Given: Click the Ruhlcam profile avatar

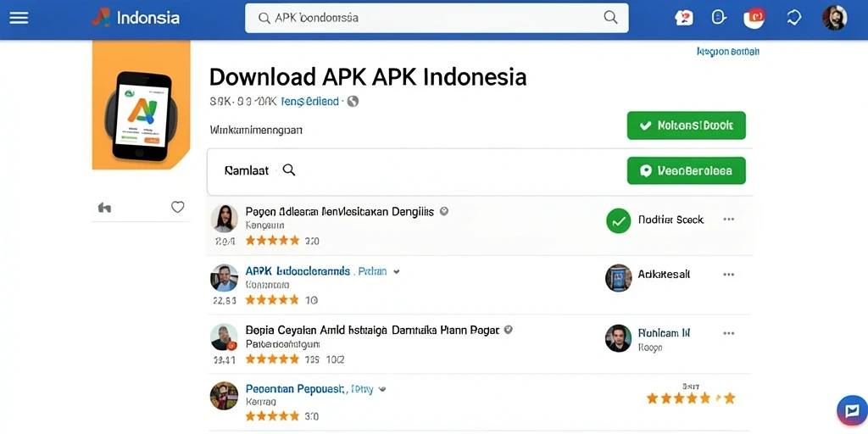Looking at the screenshot, I should (x=618, y=337).
